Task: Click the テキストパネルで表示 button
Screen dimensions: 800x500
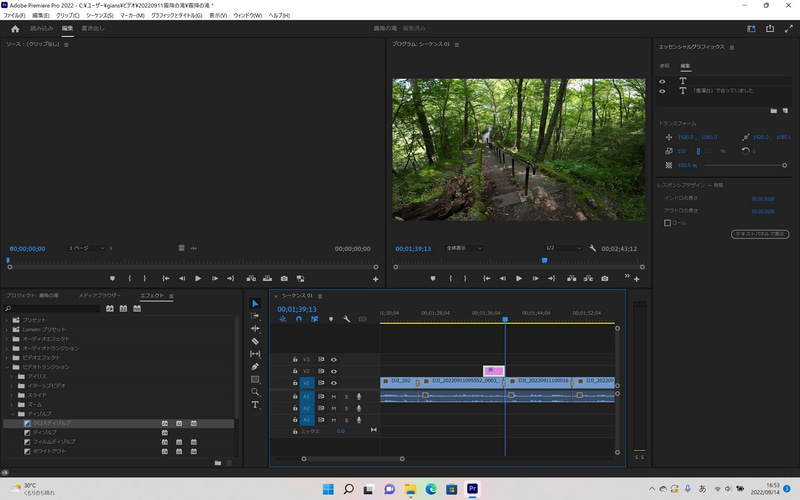Action: point(760,234)
